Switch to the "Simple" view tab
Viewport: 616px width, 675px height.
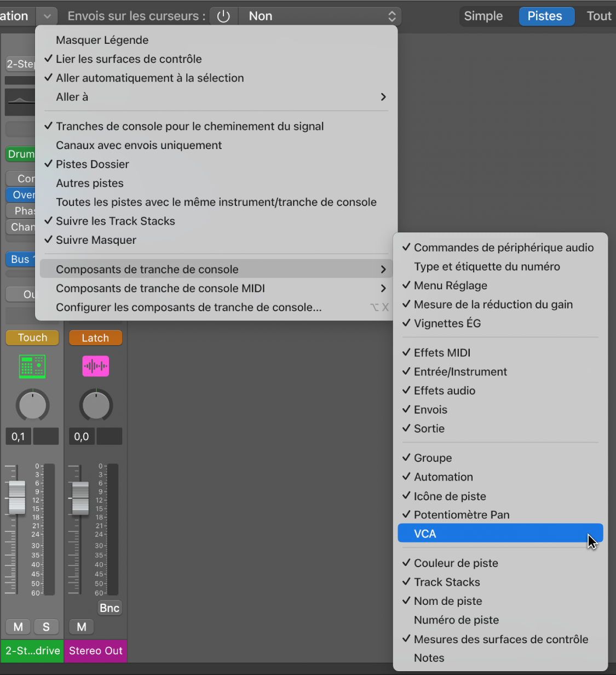[x=484, y=15]
